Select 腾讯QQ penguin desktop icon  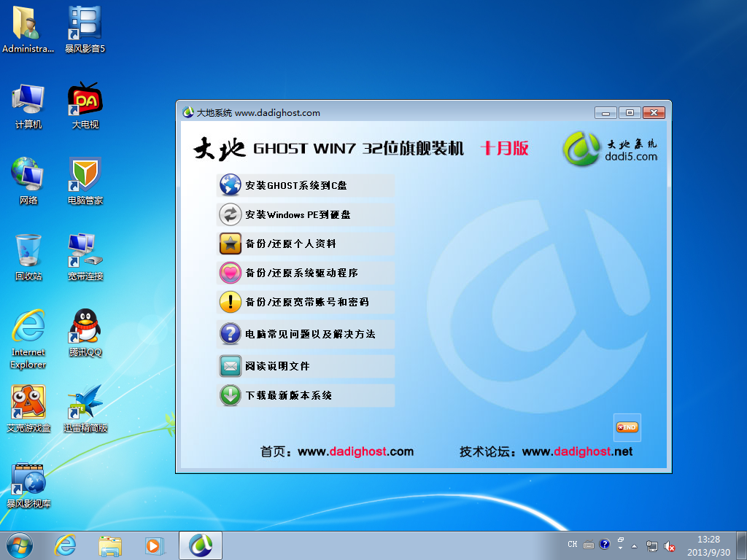click(x=85, y=332)
